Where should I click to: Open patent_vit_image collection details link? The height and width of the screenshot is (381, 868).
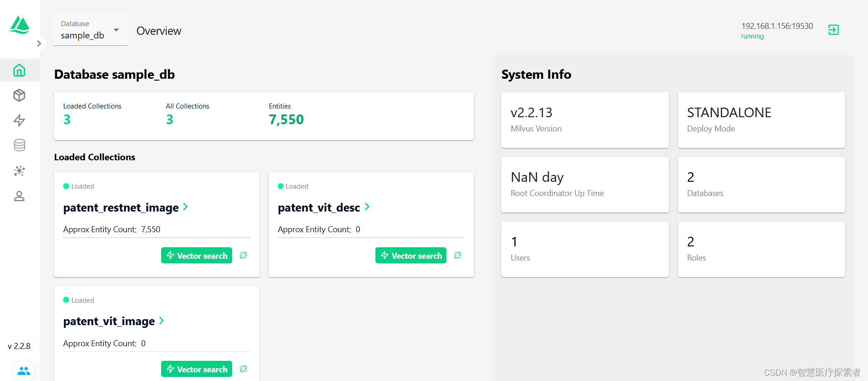tap(114, 321)
